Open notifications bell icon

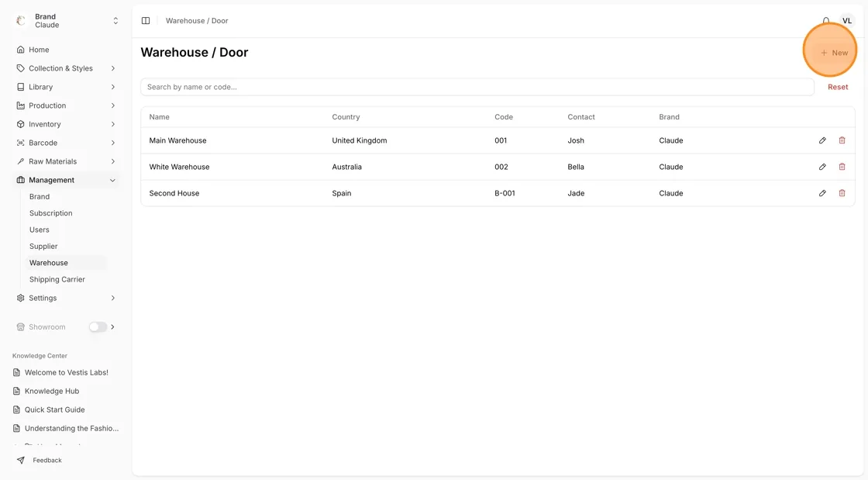pyautogui.click(x=826, y=20)
